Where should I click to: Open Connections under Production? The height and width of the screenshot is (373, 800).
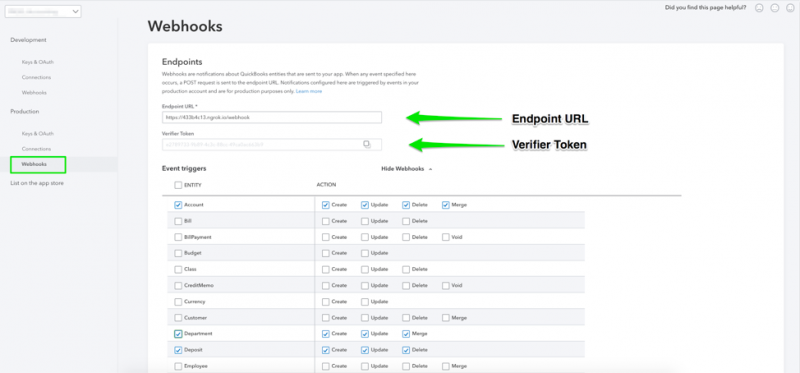pos(36,149)
